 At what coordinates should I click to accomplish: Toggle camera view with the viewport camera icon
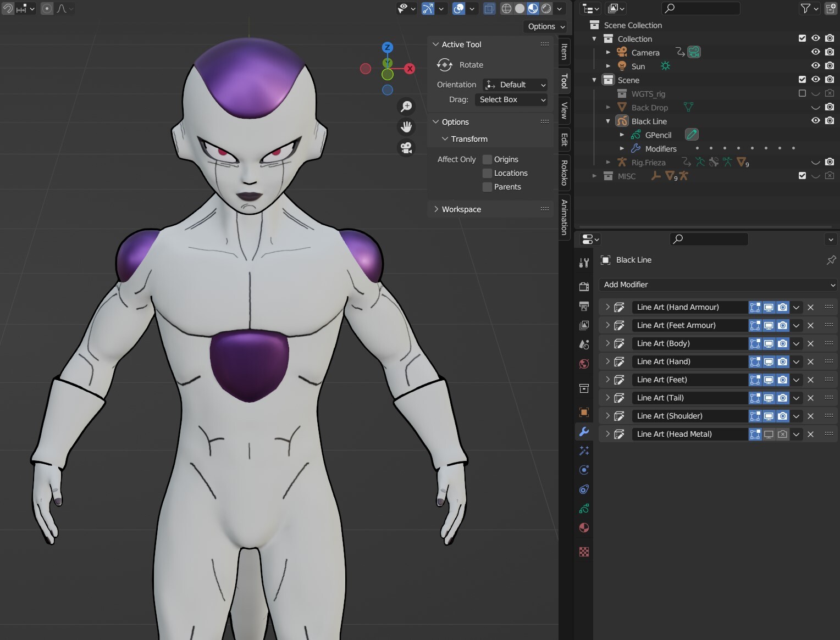tap(406, 148)
